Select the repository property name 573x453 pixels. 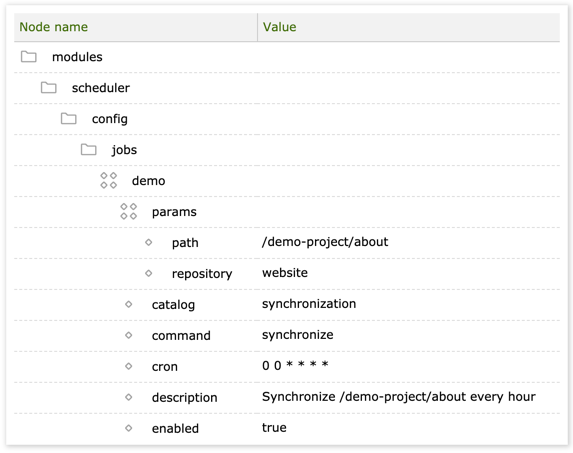point(202,274)
